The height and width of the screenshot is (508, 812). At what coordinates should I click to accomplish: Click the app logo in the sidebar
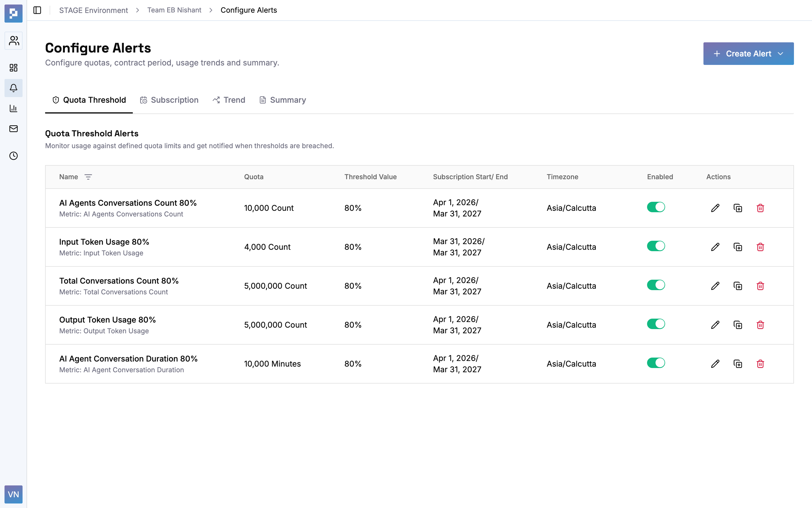point(14,14)
